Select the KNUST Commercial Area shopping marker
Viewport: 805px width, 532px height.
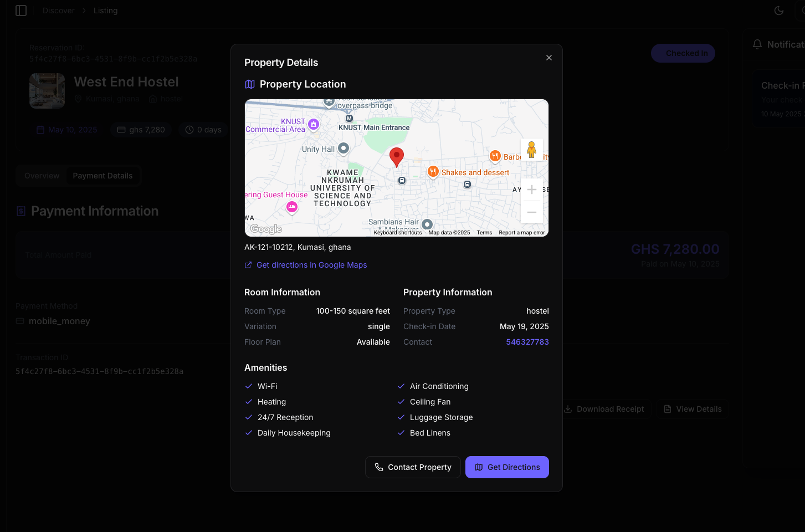(314, 124)
